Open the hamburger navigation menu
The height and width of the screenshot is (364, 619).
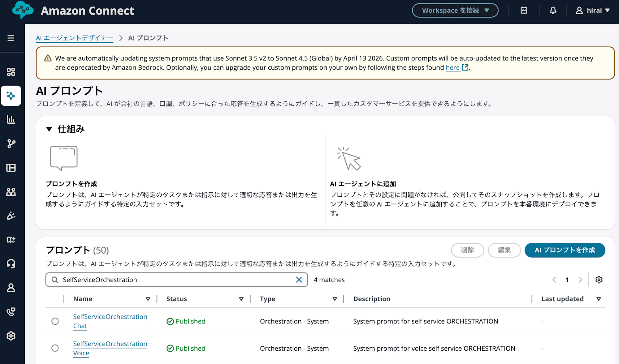(x=11, y=38)
